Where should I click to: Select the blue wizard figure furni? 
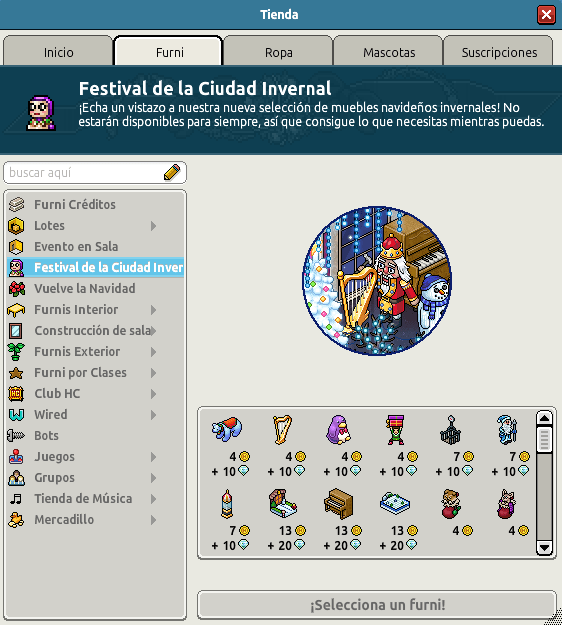(x=507, y=430)
